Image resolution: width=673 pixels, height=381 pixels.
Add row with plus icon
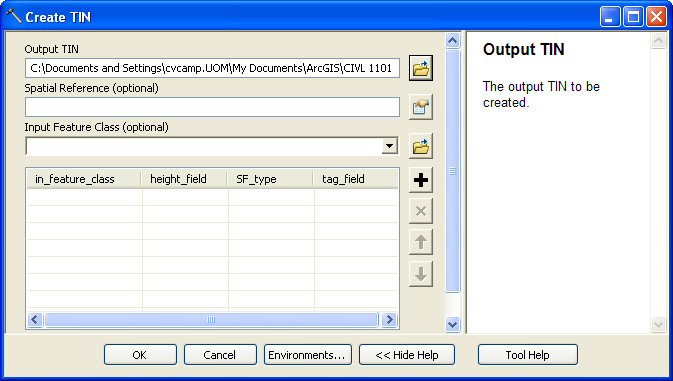click(x=421, y=180)
